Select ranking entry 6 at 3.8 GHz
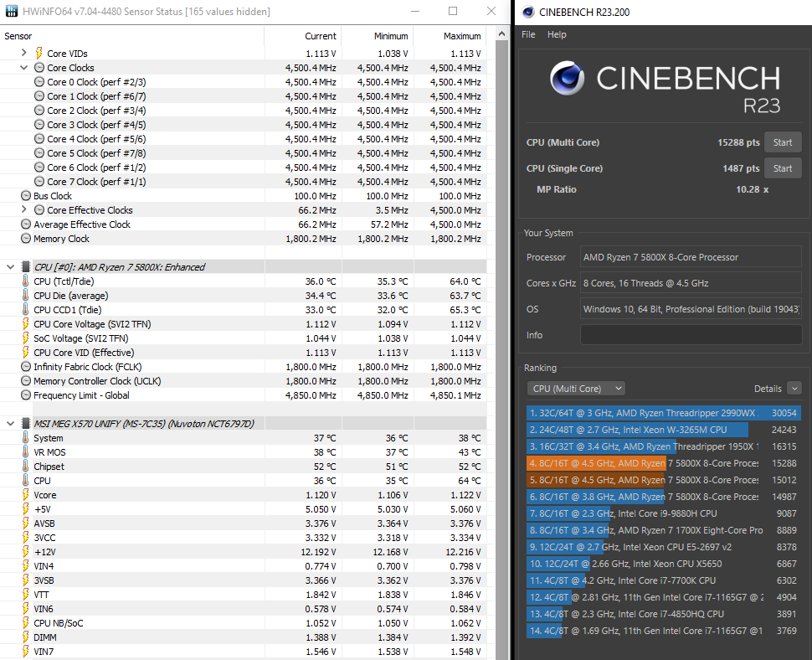 (x=663, y=497)
